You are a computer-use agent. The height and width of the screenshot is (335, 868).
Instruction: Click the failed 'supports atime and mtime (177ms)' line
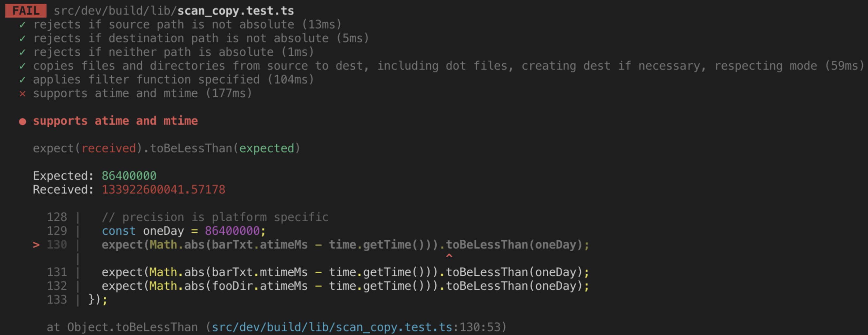[142, 93]
